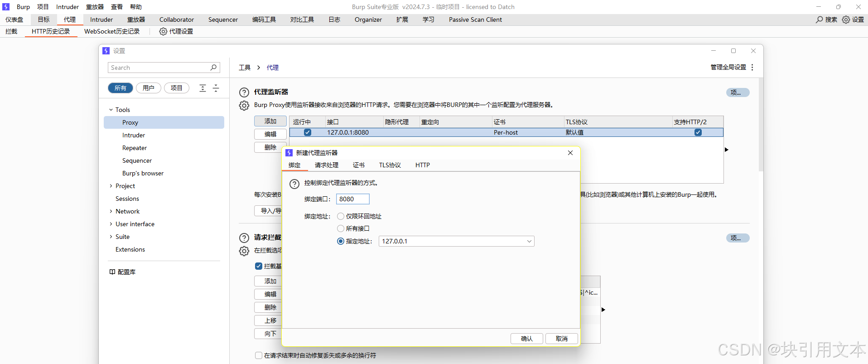The image size is (868, 364).
Task: Maximize the settings window
Action: coord(733,51)
